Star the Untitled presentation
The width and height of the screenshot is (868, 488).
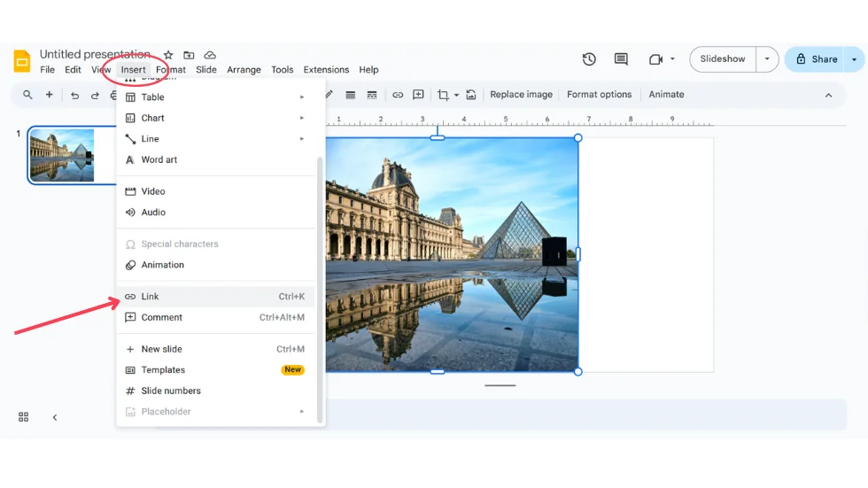click(x=168, y=55)
